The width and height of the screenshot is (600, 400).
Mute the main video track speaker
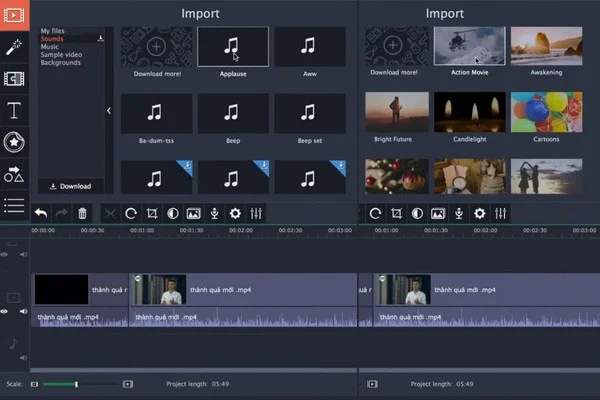[x=24, y=312]
